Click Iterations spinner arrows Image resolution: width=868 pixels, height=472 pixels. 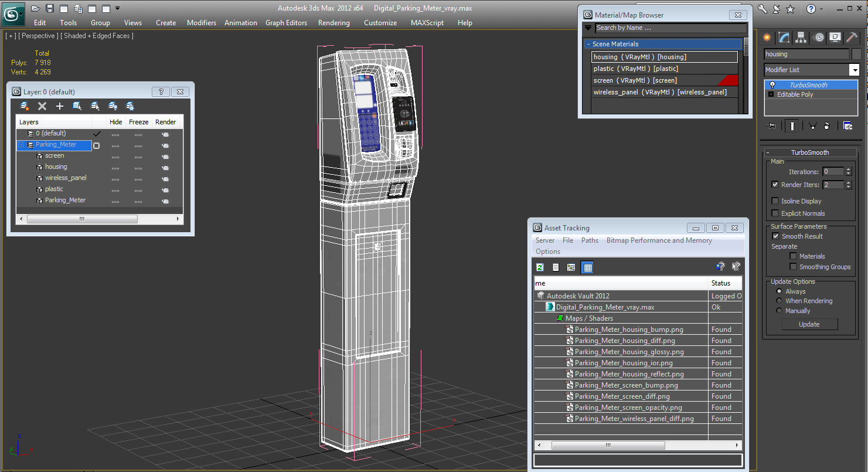(x=848, y=172)
